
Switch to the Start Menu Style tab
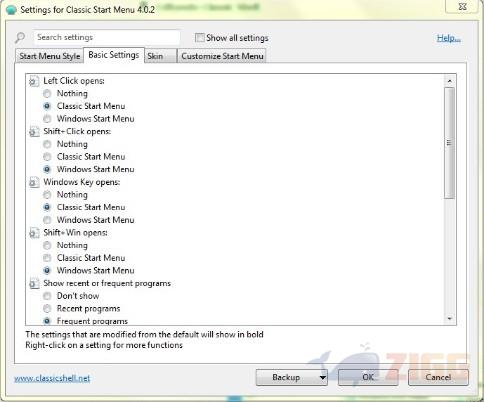click(50, 56)
